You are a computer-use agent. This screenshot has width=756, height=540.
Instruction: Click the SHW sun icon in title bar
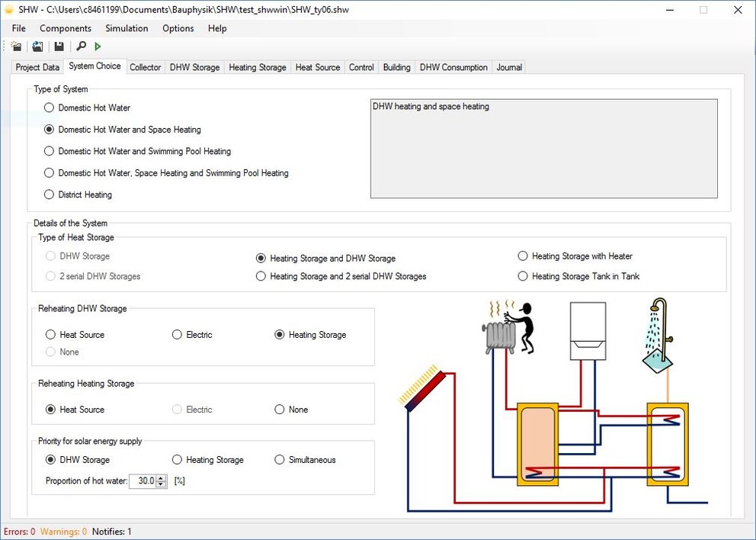[9, 10]
